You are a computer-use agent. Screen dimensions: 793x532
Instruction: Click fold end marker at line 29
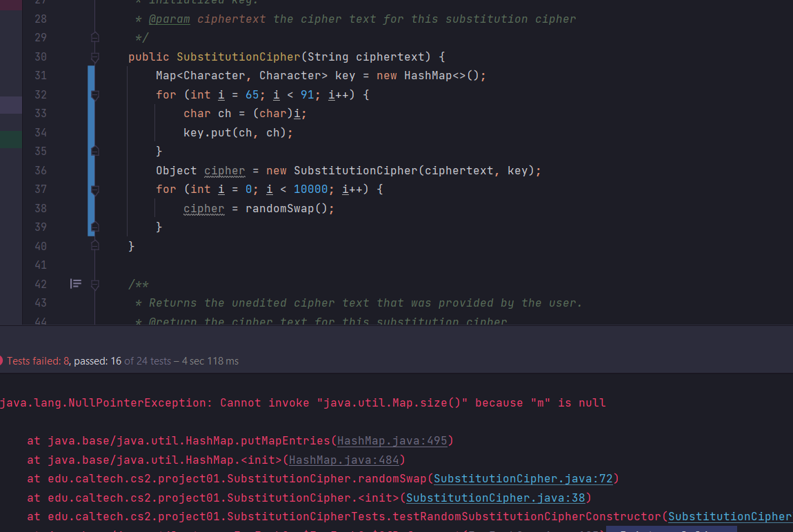95,37
